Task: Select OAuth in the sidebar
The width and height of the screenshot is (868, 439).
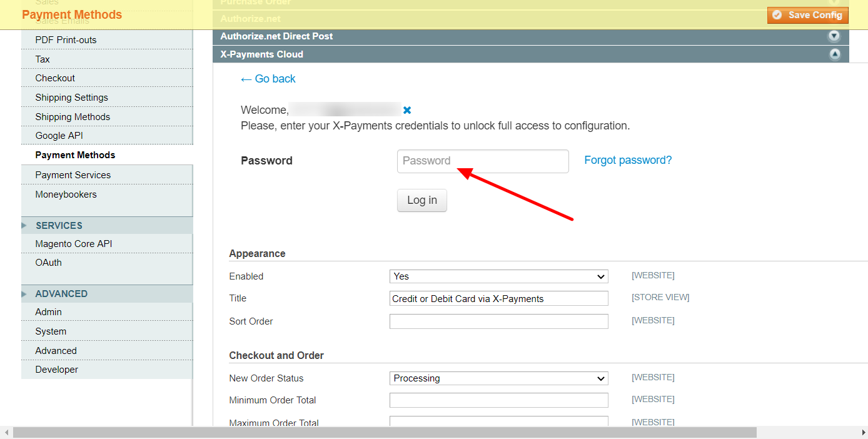Action: pos(107,263)
